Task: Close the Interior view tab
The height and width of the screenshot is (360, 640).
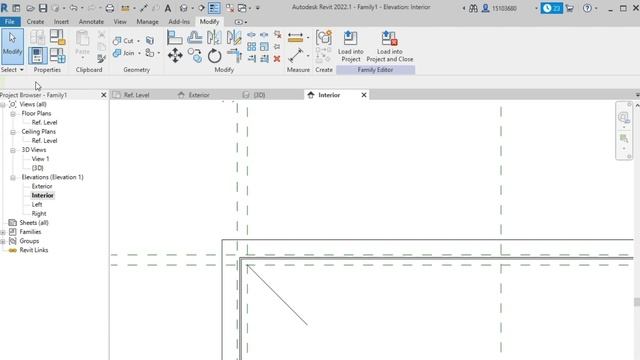Action: click(x=364, y=95)
